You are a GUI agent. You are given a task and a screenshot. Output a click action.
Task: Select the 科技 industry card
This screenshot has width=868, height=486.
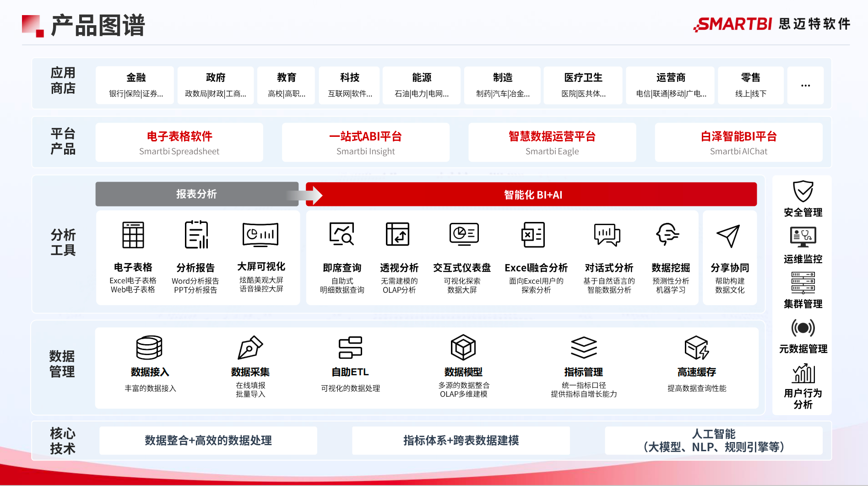(349, 85)
